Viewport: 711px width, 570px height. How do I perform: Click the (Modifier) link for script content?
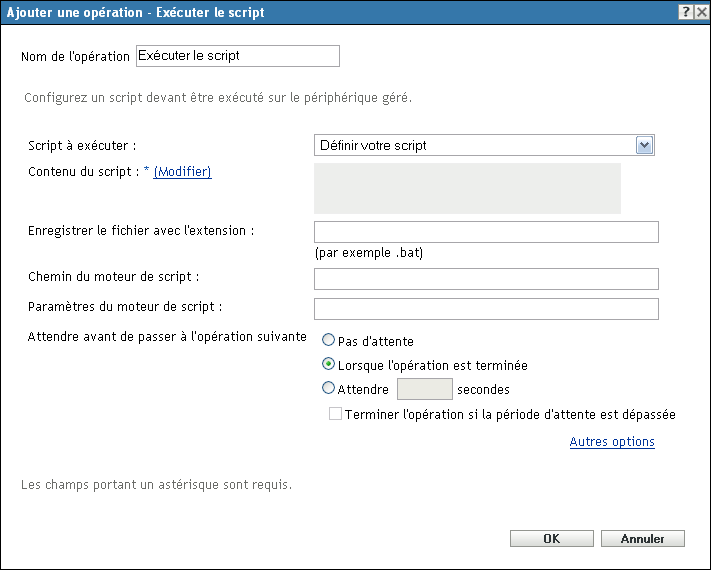point(182,172)
